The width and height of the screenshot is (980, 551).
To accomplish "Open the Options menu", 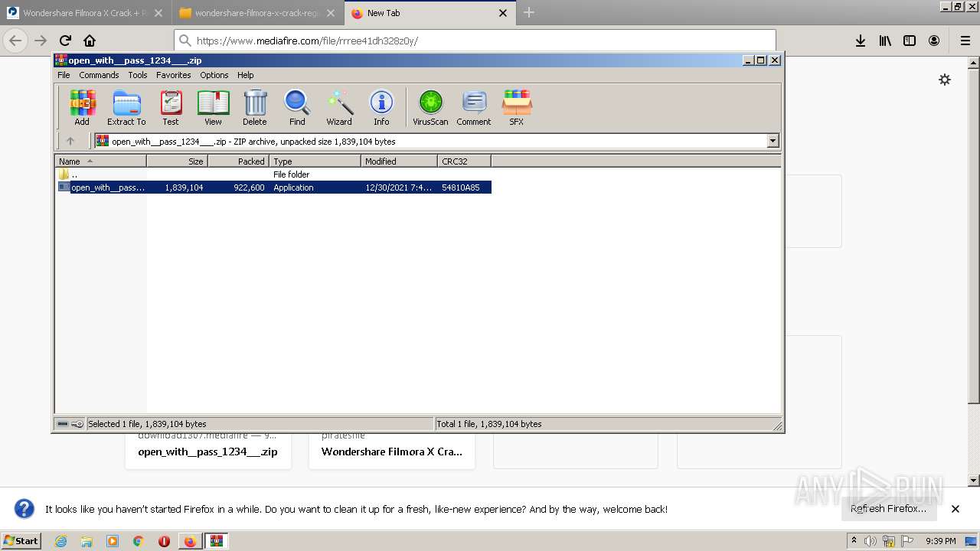I will 214,75.
